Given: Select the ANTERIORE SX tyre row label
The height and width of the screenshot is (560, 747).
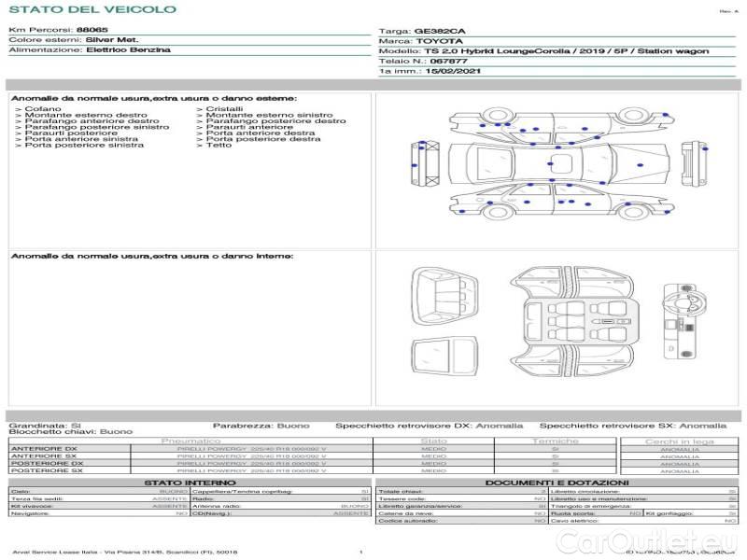Looking at the screenshot, I should pyautogui.click(x=44, y=456).
